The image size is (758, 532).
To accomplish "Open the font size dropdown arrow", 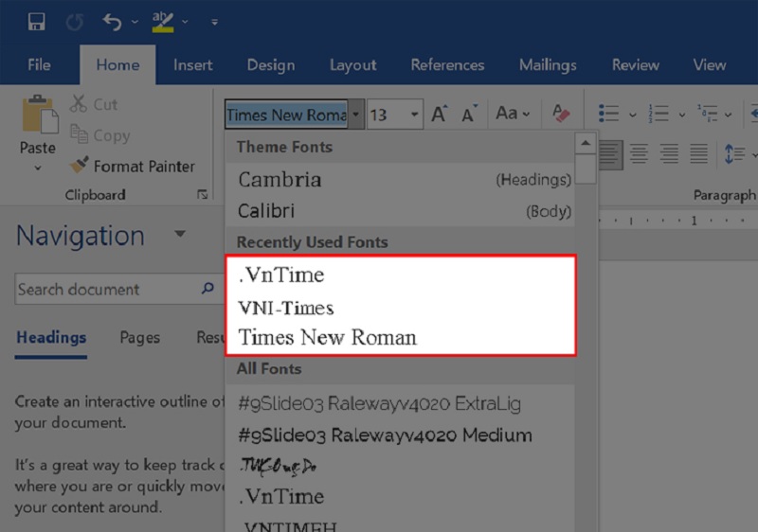I will point(415,115).
